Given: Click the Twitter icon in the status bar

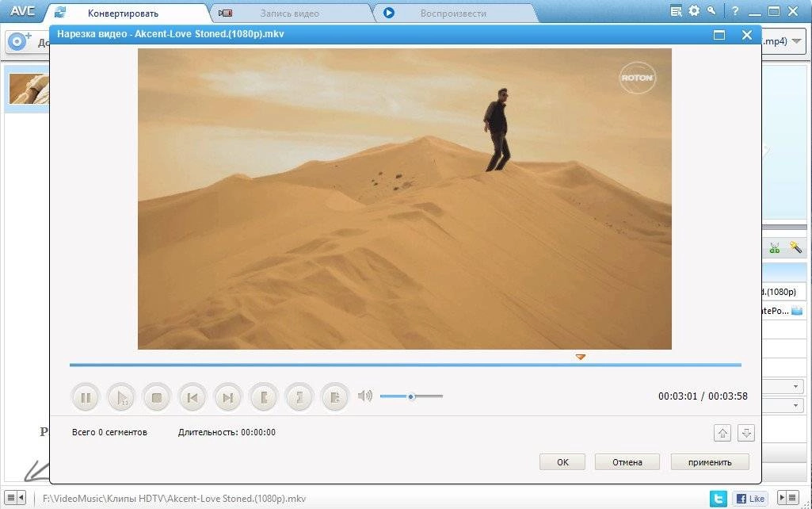Looking at the screenshot, I should tap(719, 499).
